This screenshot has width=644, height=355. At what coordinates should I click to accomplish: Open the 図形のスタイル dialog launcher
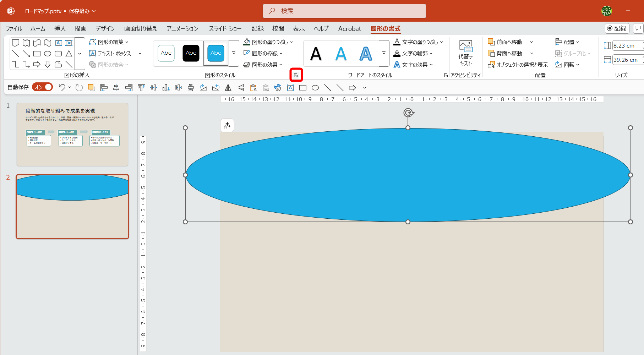click(296, 75)
